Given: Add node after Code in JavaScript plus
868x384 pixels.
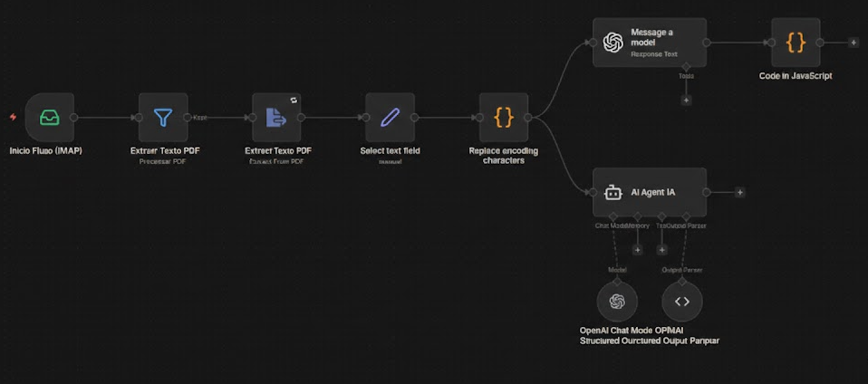Looking at the screenshot, I should pos(854,43).
